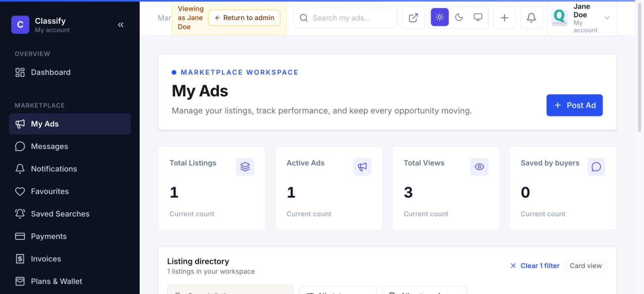Click the Total Views count 3

click(x=408, y=192)
